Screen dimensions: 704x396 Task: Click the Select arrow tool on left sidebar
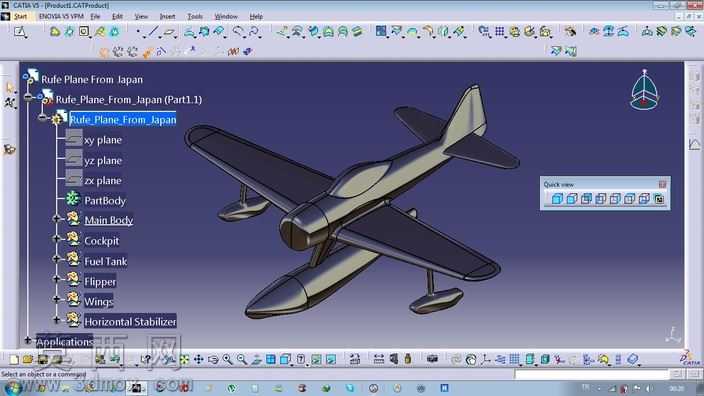pos(9,87)
